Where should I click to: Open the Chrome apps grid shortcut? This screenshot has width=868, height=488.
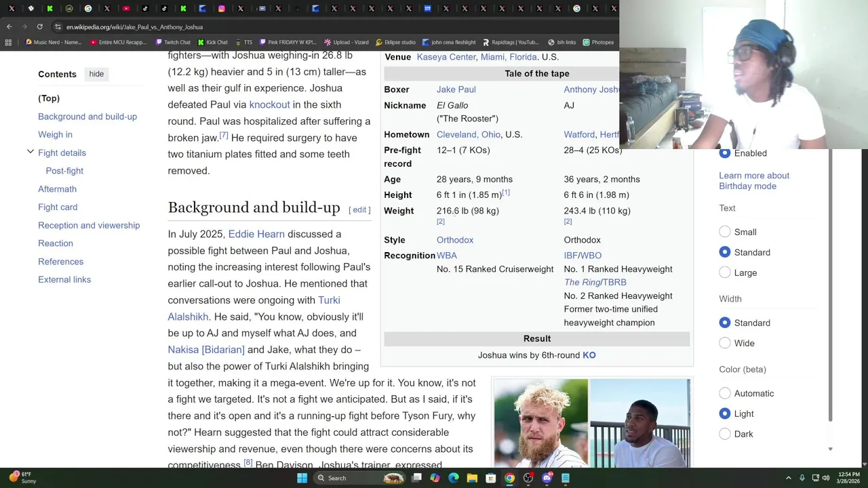coord(8,42)
